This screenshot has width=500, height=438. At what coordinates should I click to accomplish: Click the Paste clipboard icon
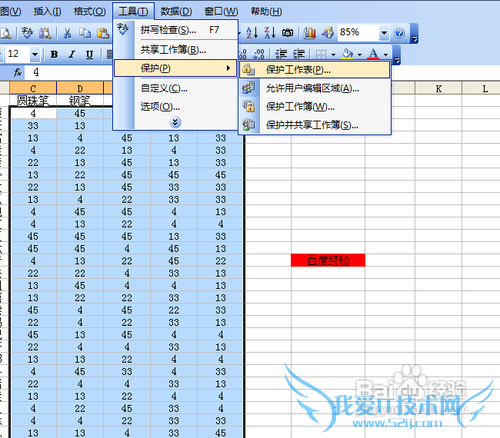point(103,33)
